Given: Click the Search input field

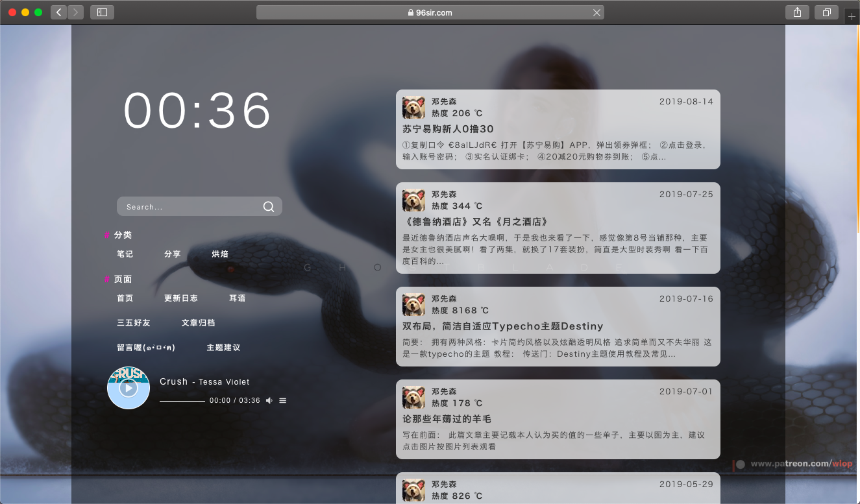Looking at the screenshot, I should click(x=188, y=206).
